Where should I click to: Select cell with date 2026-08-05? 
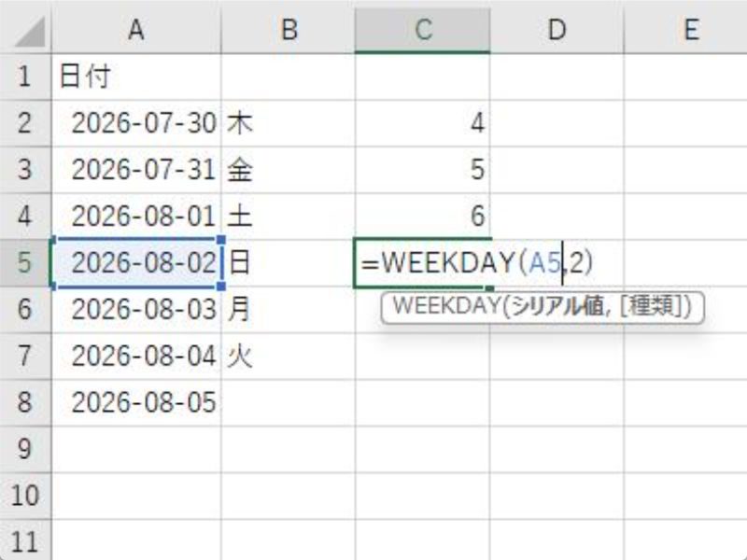(x=136, y=403)
